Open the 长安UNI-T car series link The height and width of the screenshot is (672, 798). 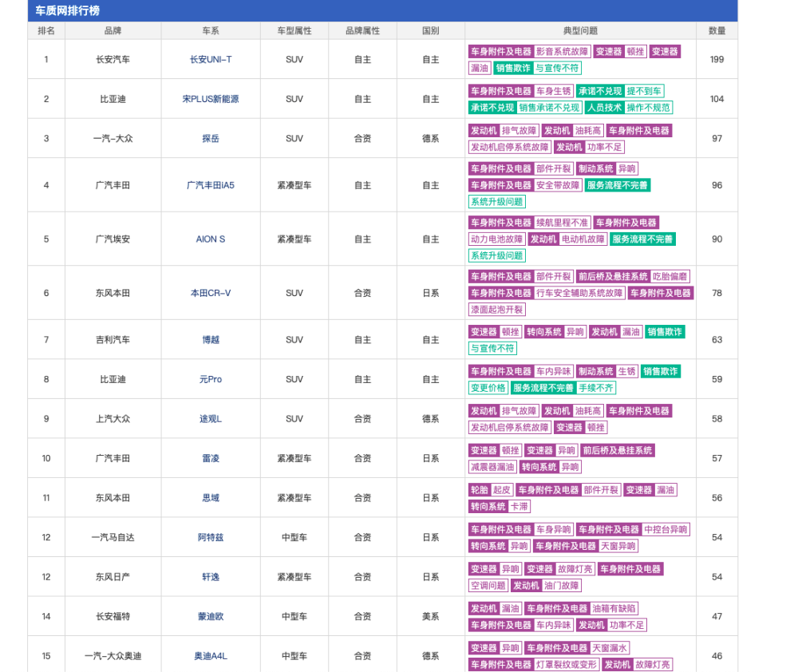[211, 60]
